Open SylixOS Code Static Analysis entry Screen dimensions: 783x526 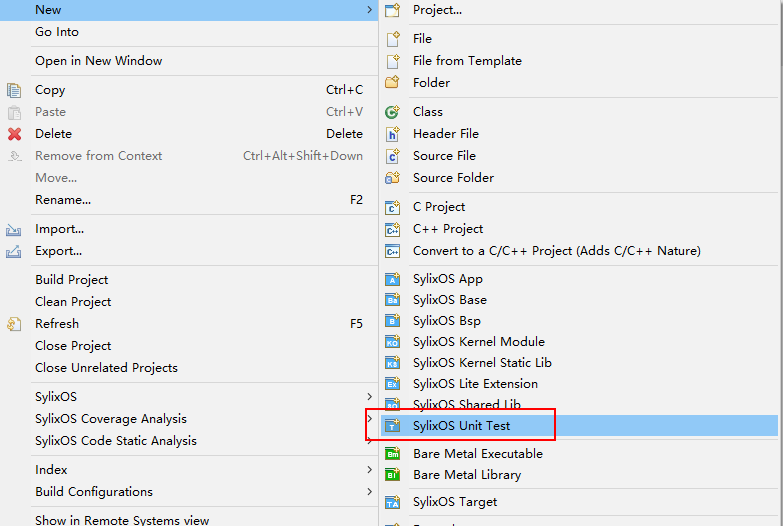190,441
